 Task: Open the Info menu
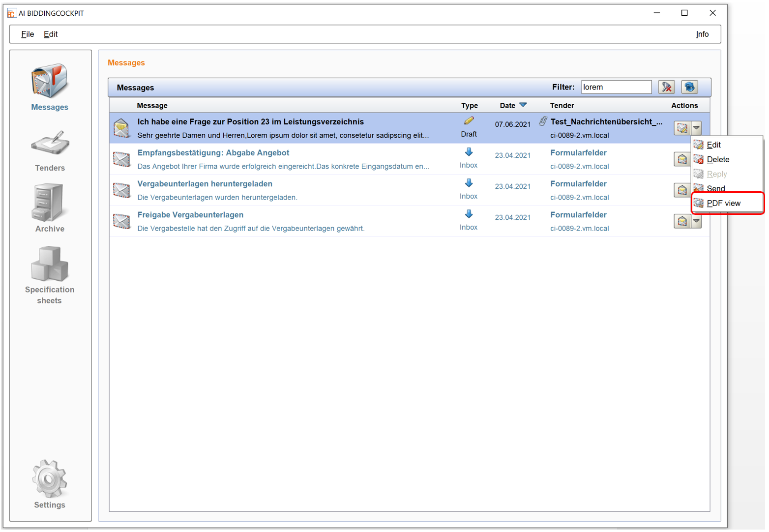[702, 34]
